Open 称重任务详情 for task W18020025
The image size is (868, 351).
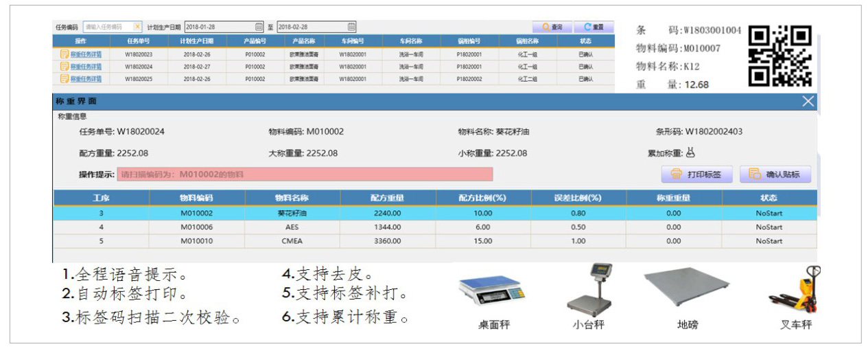(x=82, y=80)
